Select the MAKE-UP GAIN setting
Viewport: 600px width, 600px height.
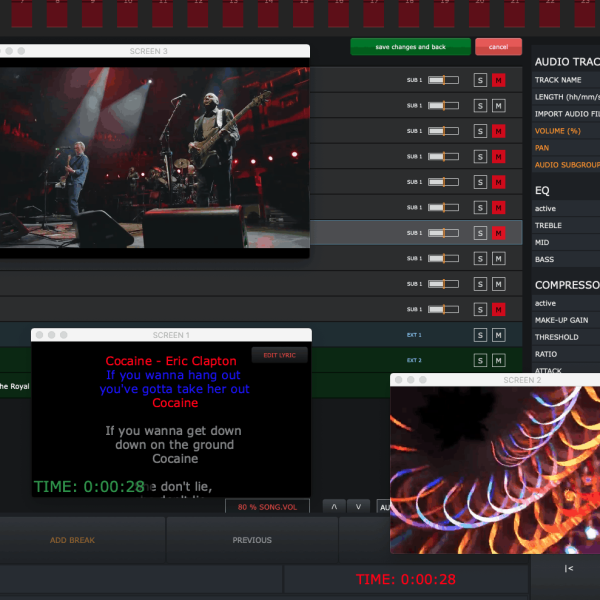(566, 320)
